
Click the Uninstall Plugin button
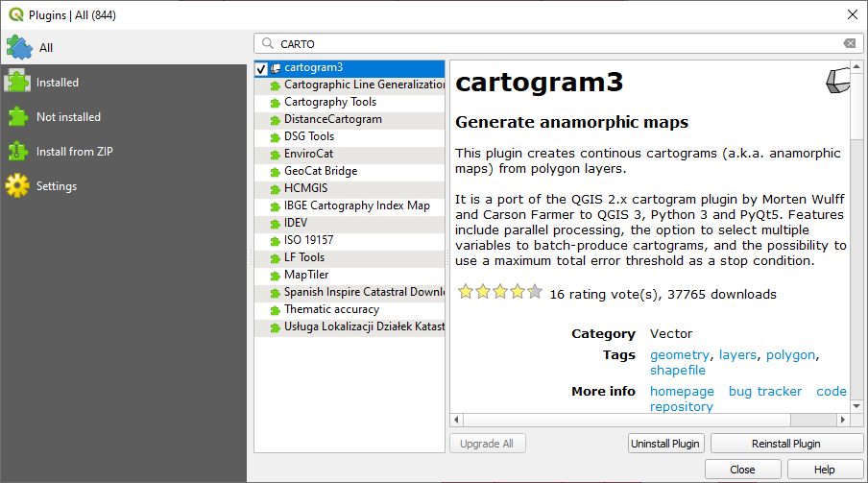click(x=666, y=444)
